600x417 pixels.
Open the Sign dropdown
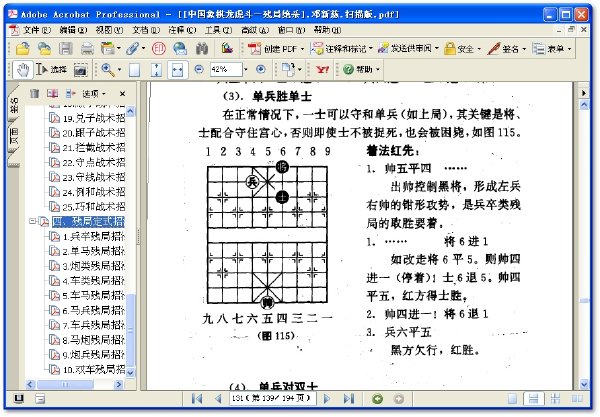click(x=507, y=49)
